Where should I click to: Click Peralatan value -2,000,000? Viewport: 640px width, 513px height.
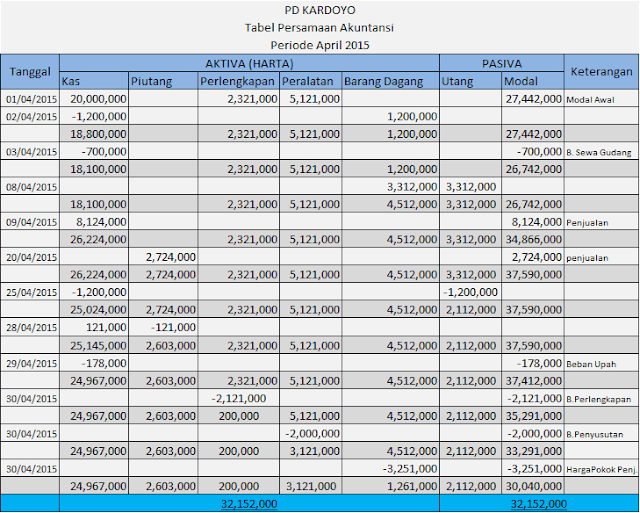pos(312,433)
